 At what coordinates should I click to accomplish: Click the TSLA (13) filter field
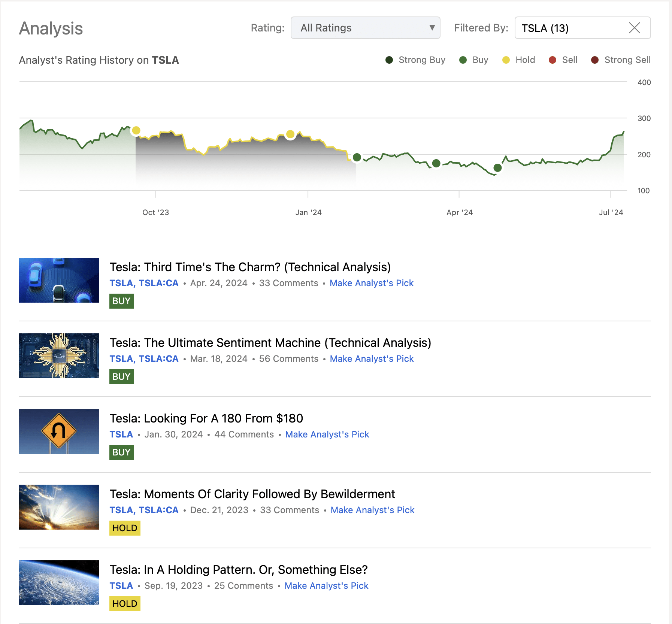pos(569,28)
